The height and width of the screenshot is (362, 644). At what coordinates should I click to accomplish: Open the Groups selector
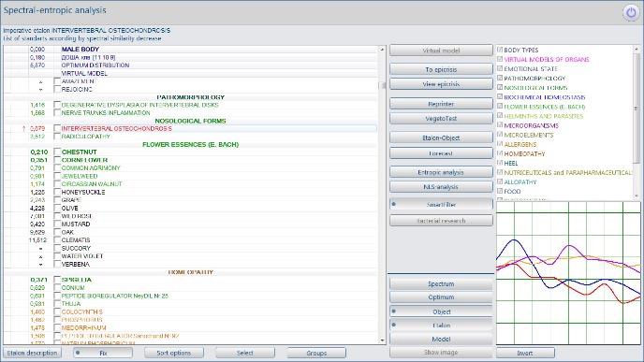pyautogui.click(x=316, y=353)
